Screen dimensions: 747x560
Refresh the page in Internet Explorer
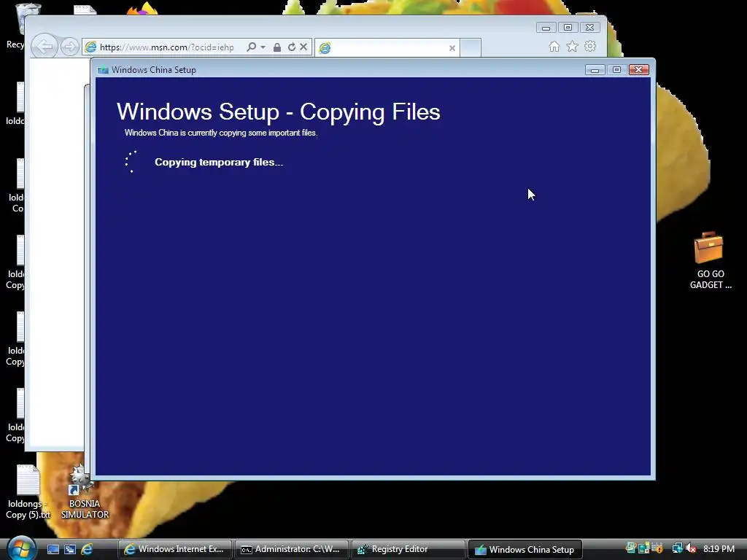(x=291, y=47)
